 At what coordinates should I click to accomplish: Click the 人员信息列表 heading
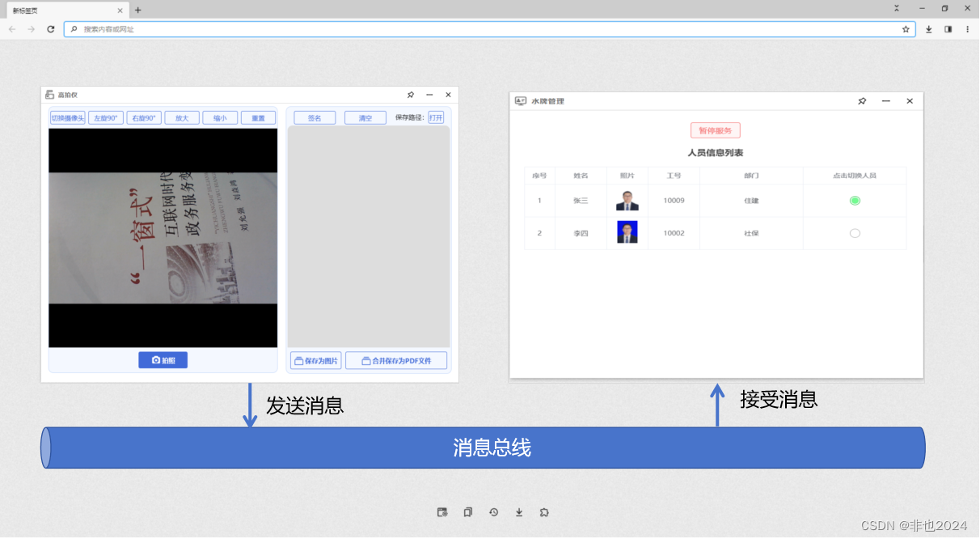(x=716, y=153)
